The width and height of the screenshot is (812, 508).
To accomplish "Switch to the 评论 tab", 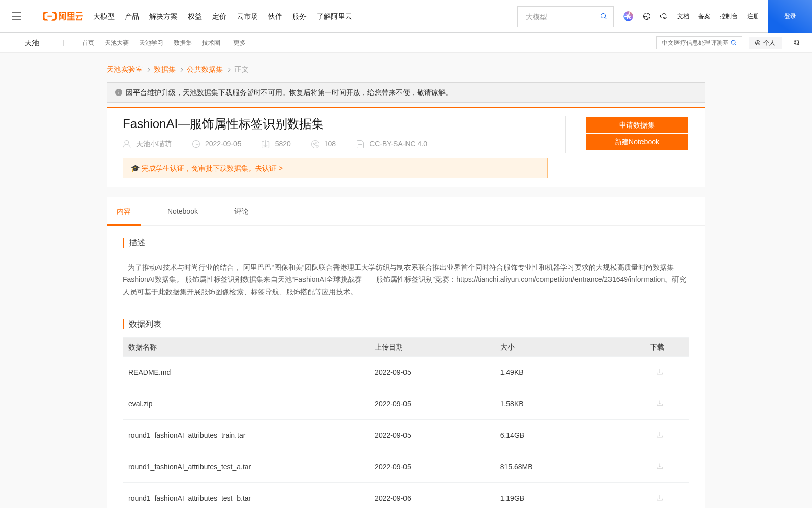I will click(242, 211).
